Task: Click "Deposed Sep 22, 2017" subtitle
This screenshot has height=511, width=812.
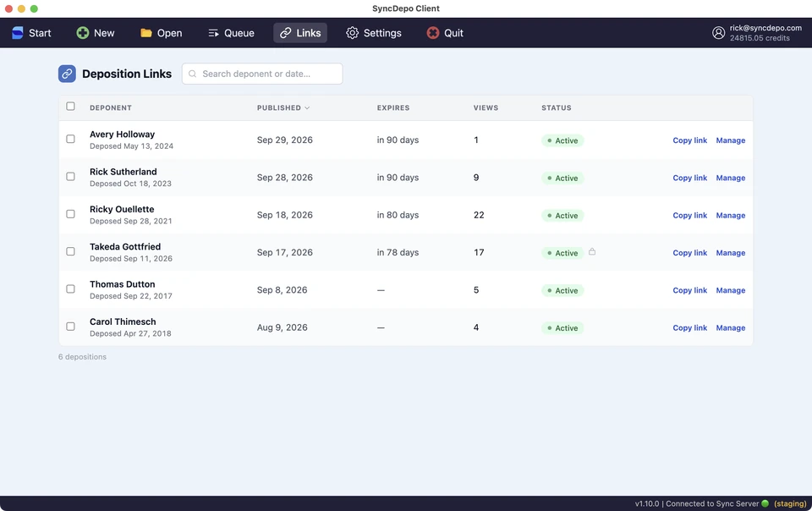Action: click(131, 296)
